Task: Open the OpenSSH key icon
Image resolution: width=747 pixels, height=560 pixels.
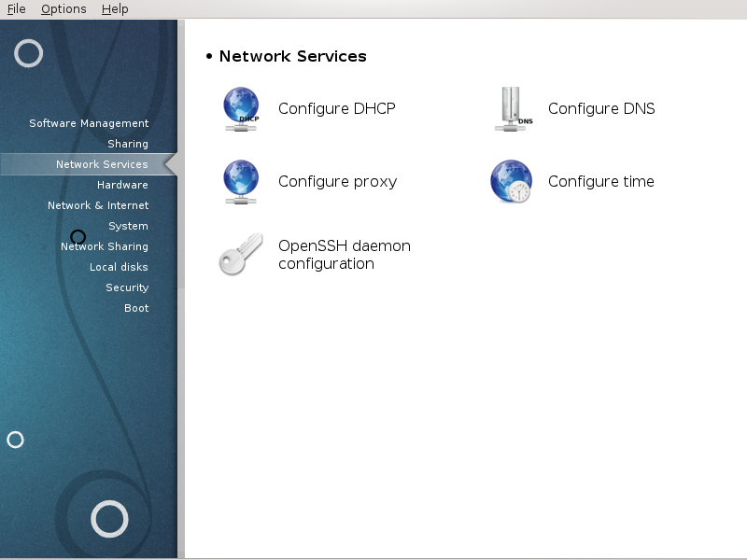Action: 241,254
